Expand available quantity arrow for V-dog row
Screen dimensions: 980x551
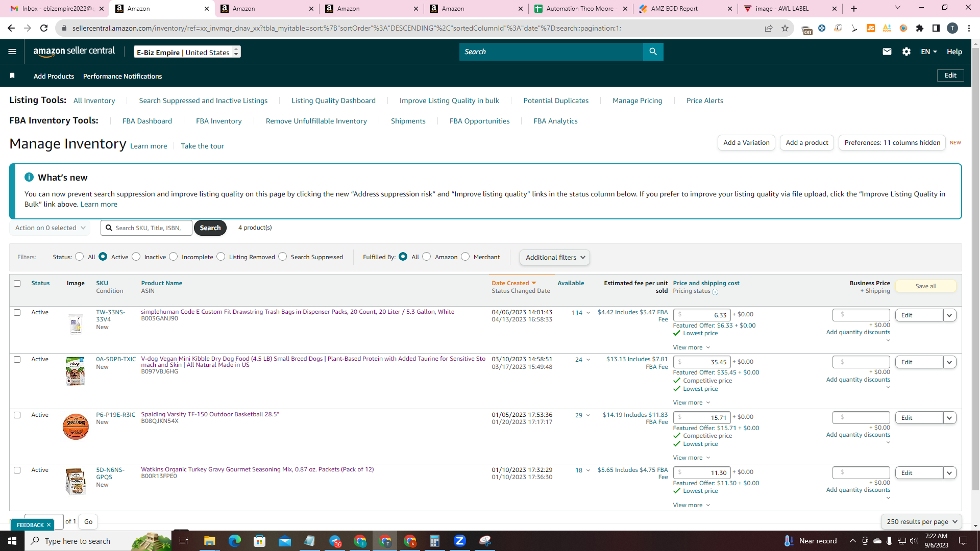[x=588, y=360]
